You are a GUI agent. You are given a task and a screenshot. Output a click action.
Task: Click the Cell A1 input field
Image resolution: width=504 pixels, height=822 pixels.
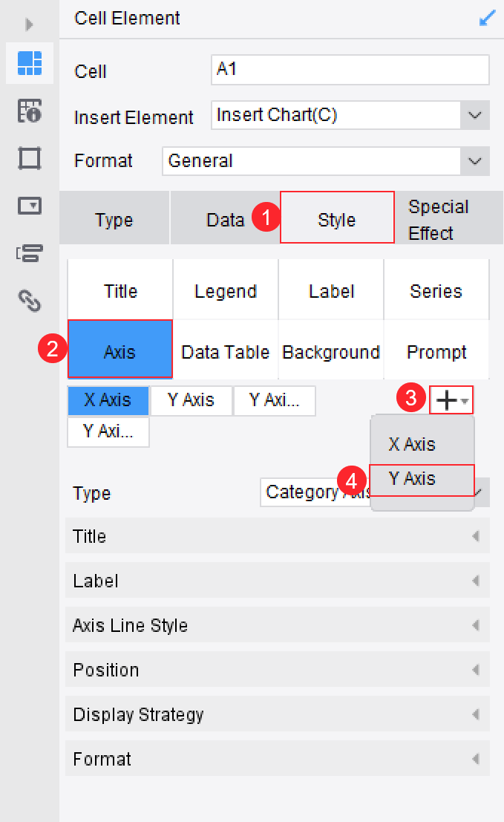pos(350,69)
